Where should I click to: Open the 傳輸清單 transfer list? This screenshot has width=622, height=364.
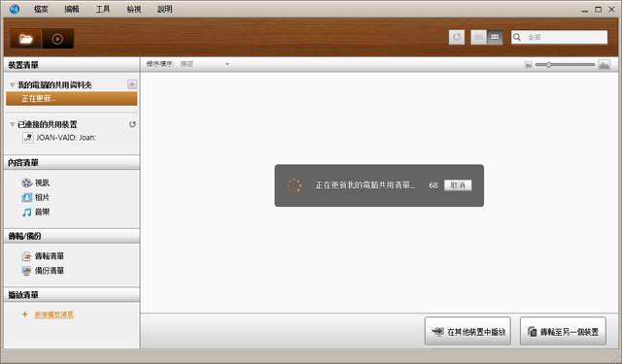pyautogui.click(x=50, y=256)
